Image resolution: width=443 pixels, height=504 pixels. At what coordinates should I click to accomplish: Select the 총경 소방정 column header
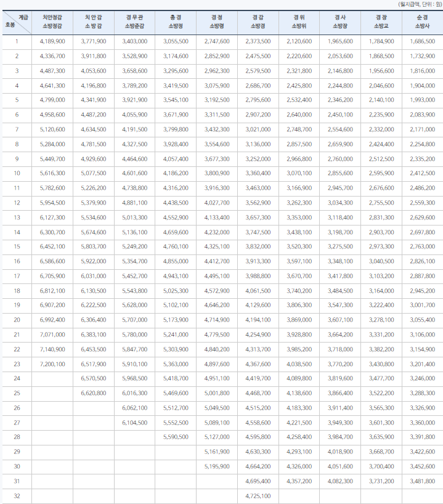coord(176,22)
